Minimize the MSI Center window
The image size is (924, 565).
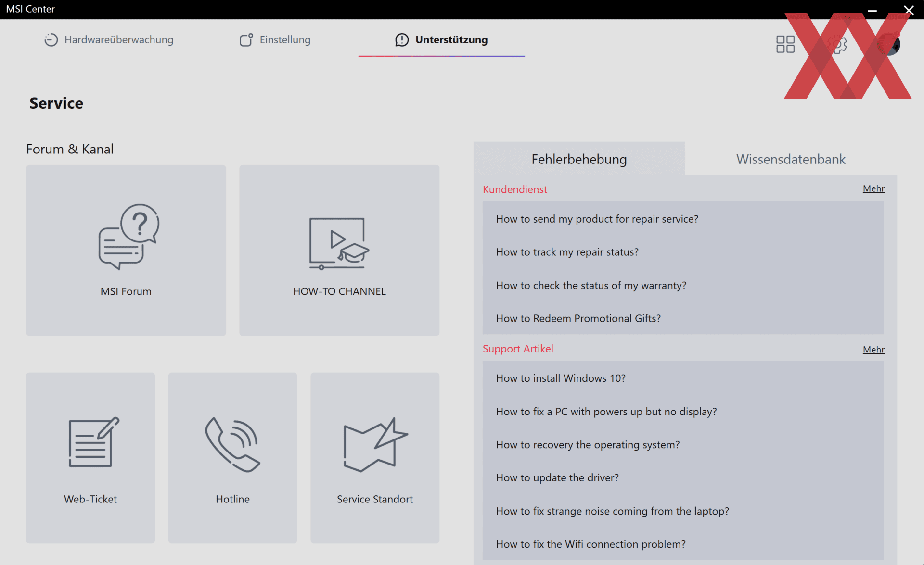pyautogui.click(x=872, y=10)
